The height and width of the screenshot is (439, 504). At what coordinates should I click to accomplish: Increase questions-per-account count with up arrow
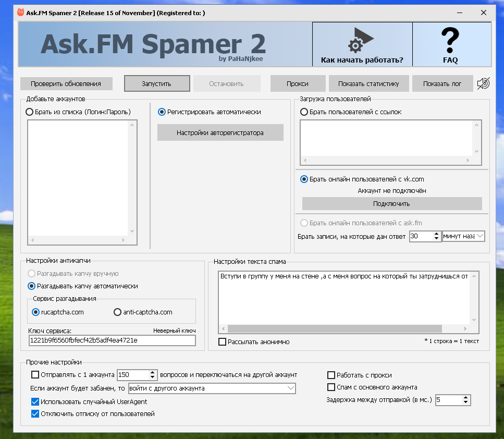(153, 372)
